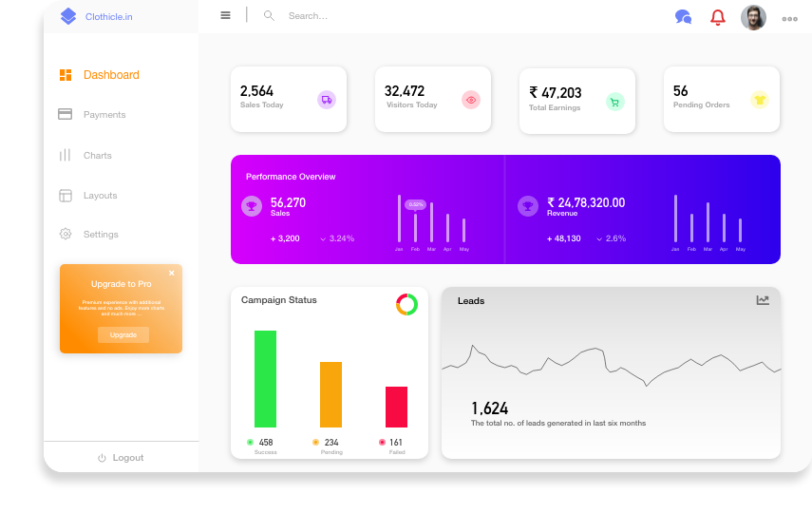
Task: Open the three-dot more options menu
Action: click(x=789, y=18)
